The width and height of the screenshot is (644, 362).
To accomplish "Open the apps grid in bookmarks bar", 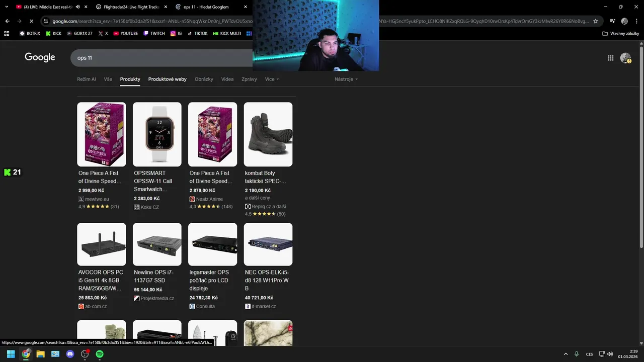I will pyautogui.click(x=7, y=34).
